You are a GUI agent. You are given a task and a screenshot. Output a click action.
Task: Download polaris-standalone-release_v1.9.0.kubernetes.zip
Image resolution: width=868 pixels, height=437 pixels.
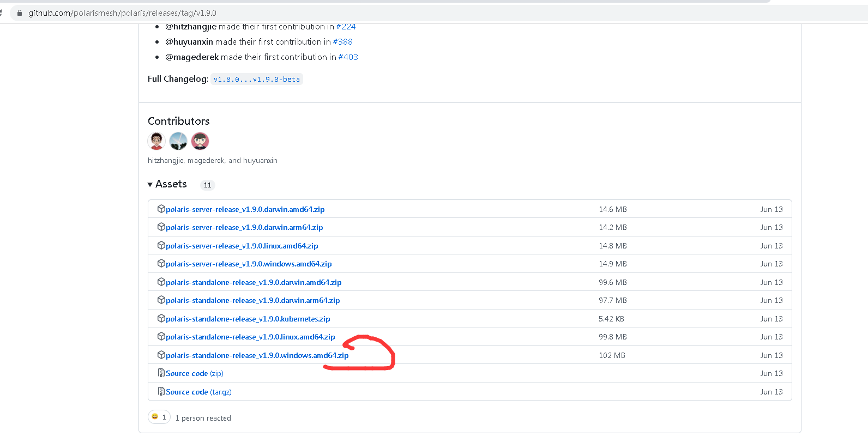point(248,319)
